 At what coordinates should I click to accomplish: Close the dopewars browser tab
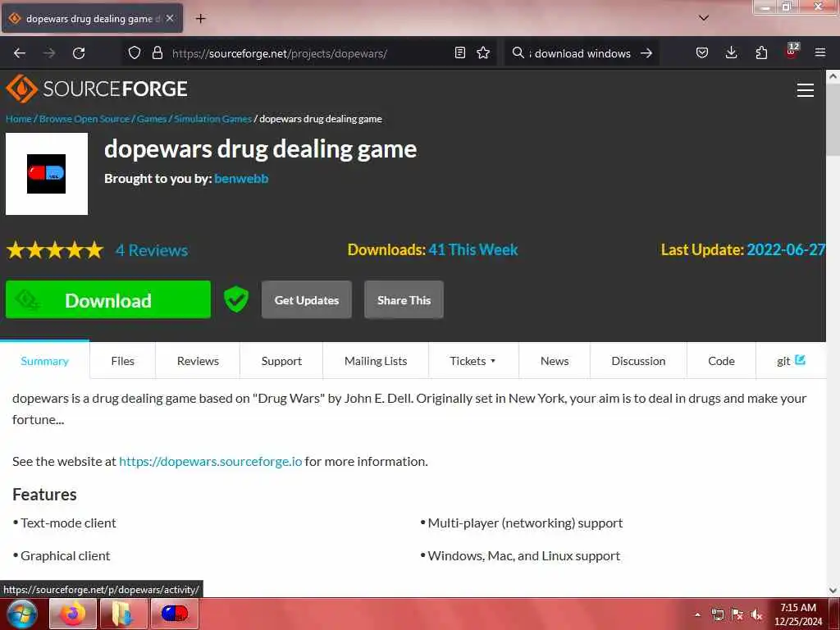pos(170,18)
